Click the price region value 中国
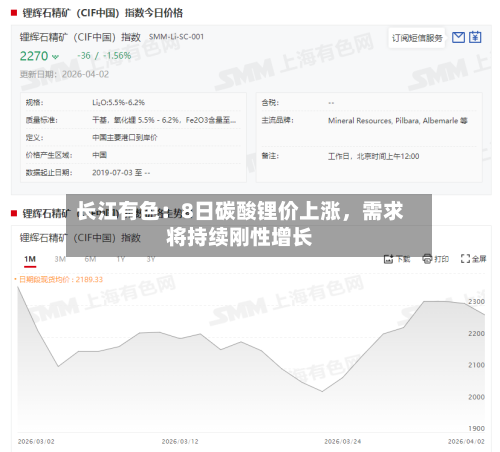This screenshot has height=452, width=500. (x=99, y=155)
